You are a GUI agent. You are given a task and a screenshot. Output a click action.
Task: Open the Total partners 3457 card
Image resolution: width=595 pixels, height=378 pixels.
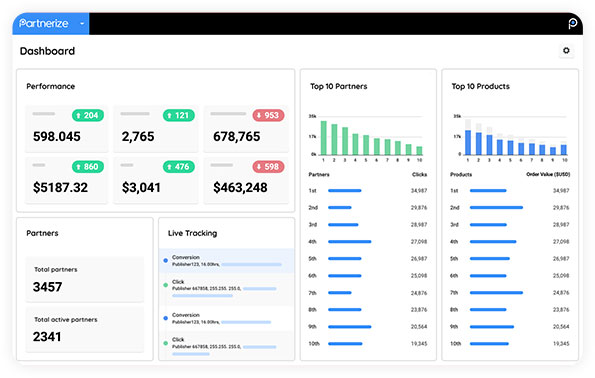point(85,279)
